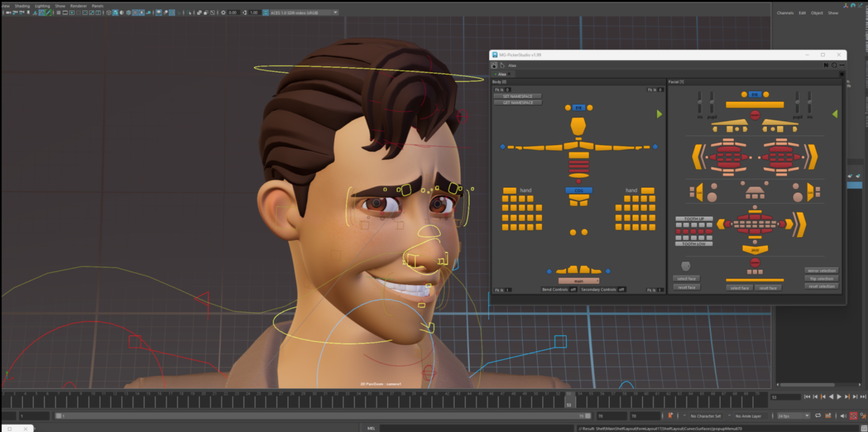Adjust the right pupil slider
The image size is (868, 432).
point(798,102)
